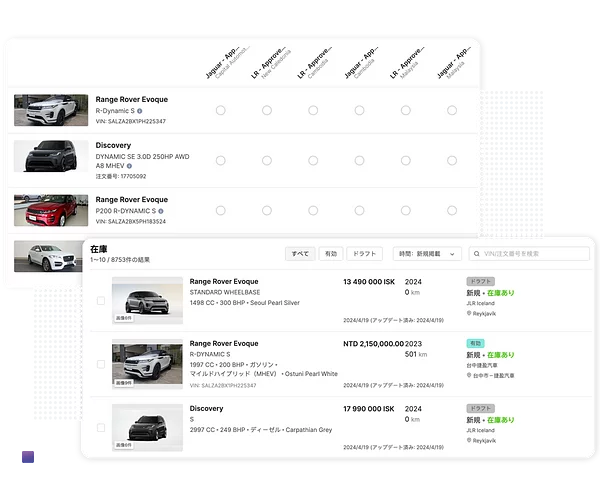The height and width of the screenshot is (500, 600).
Task: Switch to the すべて filter tab
Action: click(300, 254)
